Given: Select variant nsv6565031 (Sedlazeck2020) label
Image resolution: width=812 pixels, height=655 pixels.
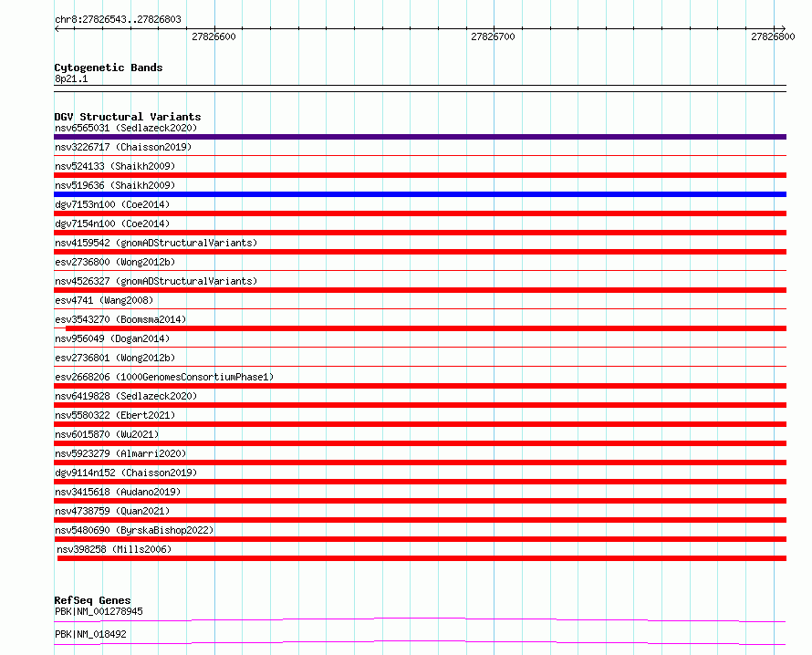Looking at the screenshot, I should [x=126, y=128].
